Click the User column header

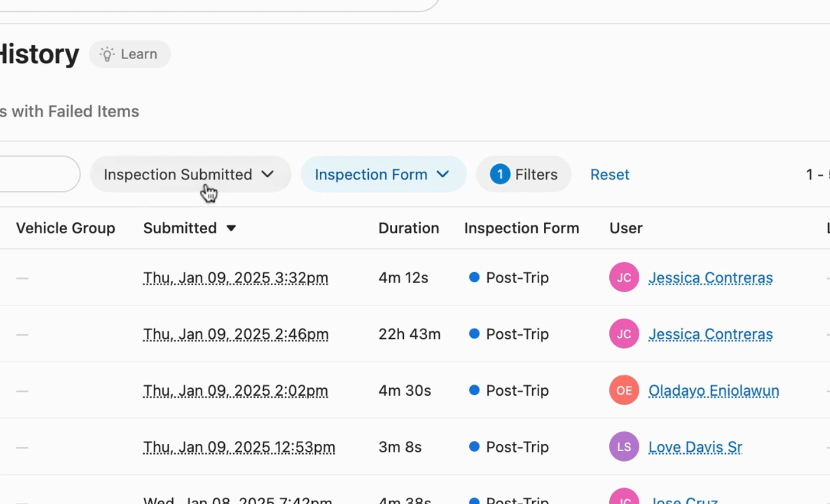click(x=626, y=228)
